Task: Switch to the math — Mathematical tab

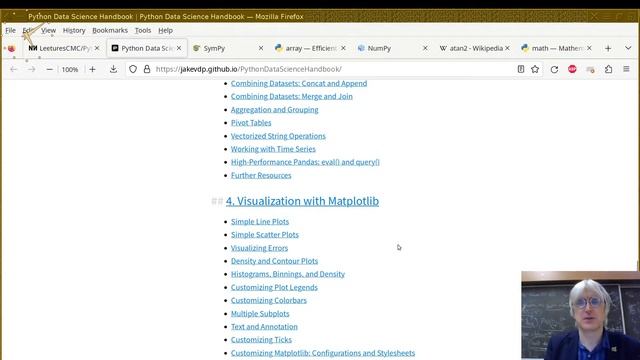Action: (x=556, y=48)
